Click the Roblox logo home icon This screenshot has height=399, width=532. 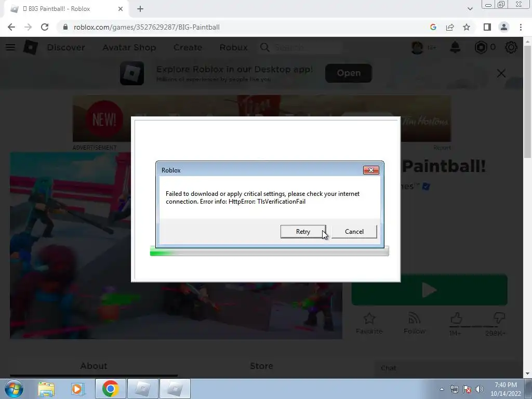pyautogui.click(x=30, y=47)
